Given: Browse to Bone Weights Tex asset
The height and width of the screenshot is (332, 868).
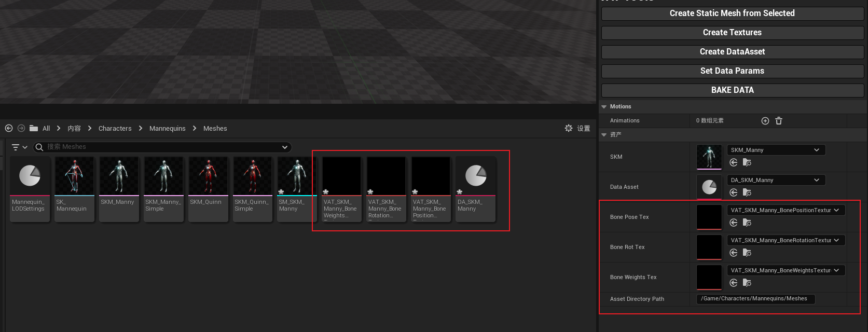Looking at the screenshot, I should [747, 283].
